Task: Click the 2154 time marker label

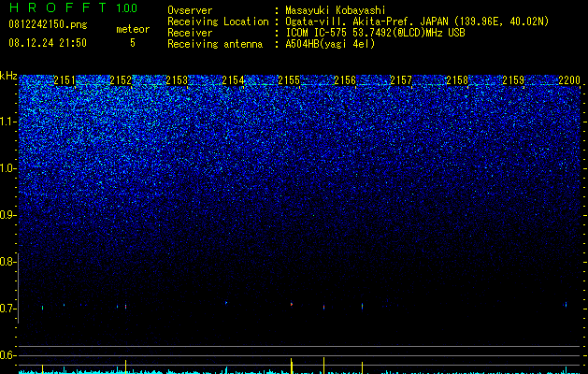Action: pyautogui.click(x=233, y=80)
